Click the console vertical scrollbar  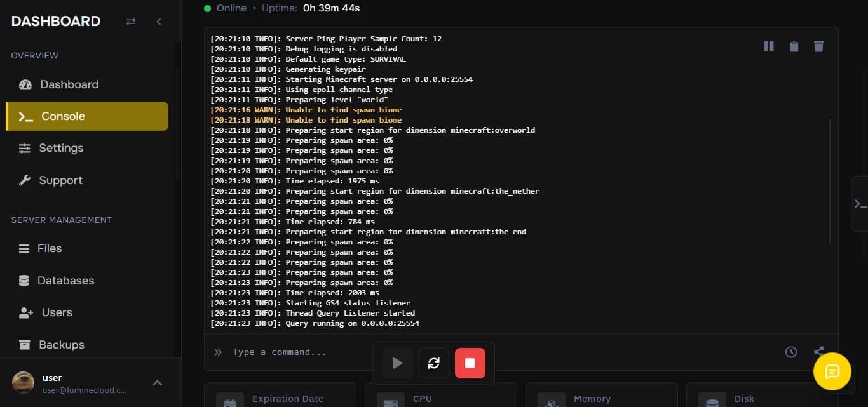pos(830,181)
